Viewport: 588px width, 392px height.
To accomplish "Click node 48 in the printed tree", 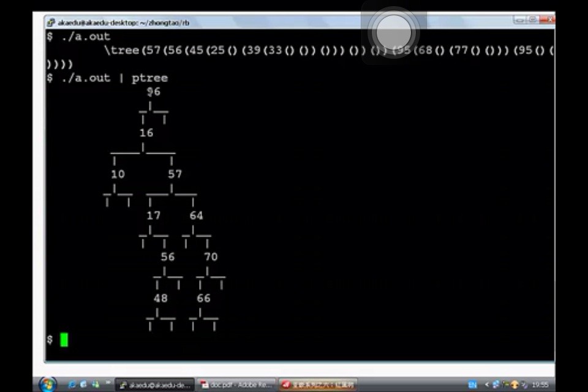I will tap(160, 298).
